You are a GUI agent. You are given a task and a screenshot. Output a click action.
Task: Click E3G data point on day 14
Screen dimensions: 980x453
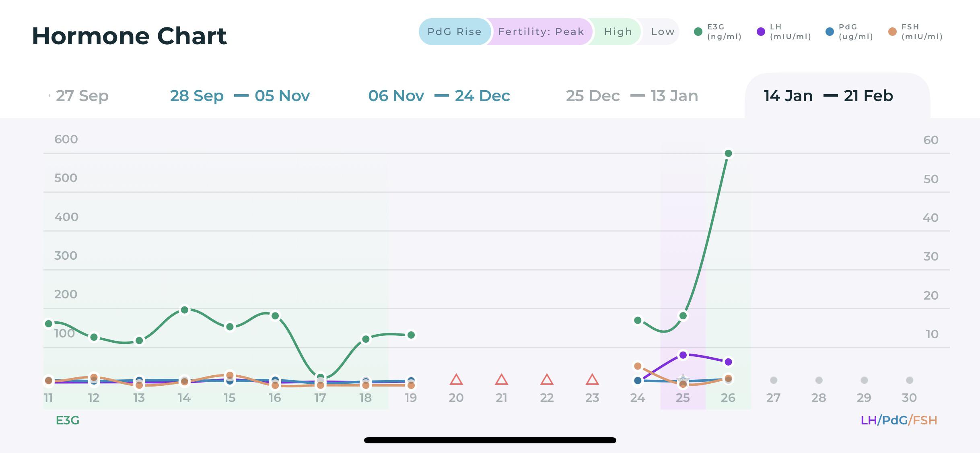[185, 310]
